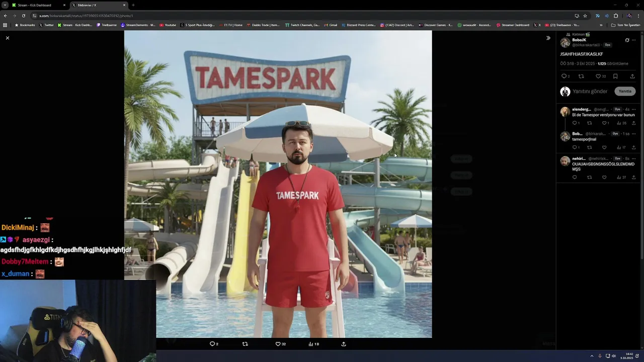Share BoboJK main tweet from sidebar

(x=632, y=76)
